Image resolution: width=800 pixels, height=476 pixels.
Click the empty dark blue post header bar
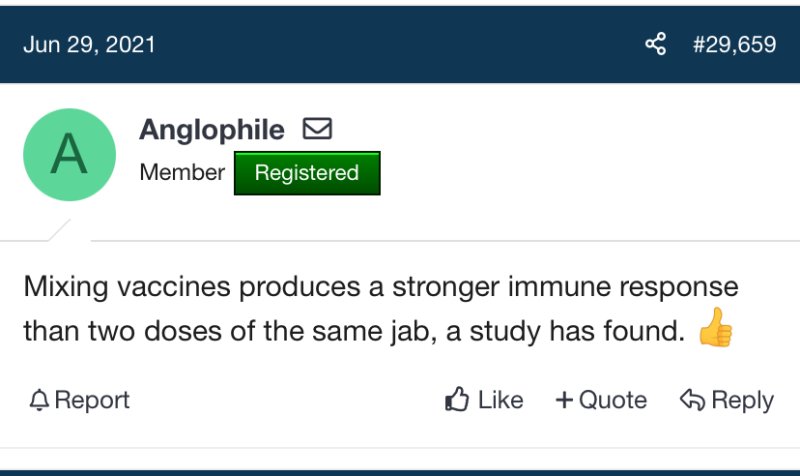pyautogui.click(x=400, y=45)
